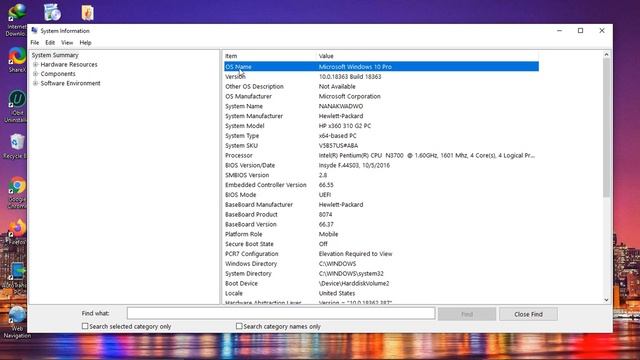This screenshot has height=360, width=640.
Task: Click the Find button
Action: pyautogui.click(x=467, y=314)
